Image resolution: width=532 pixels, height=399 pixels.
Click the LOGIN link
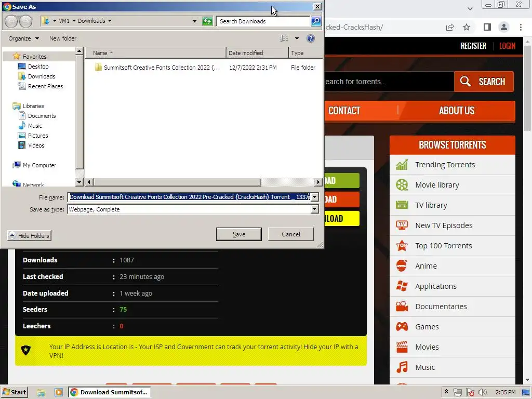point(507,46)
